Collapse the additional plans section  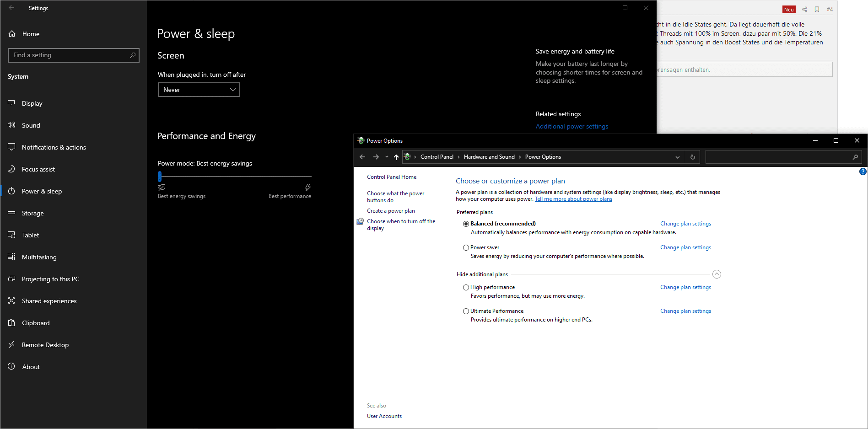coord(717,274)
